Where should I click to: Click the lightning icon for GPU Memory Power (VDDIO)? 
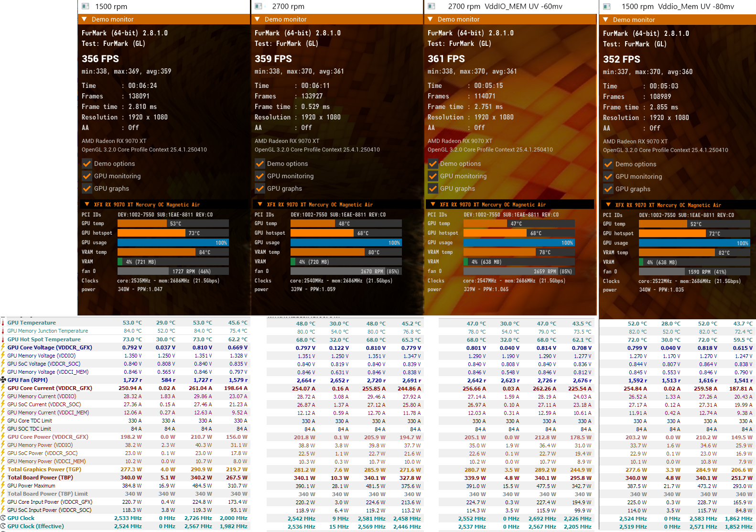(x=3, y=445)
